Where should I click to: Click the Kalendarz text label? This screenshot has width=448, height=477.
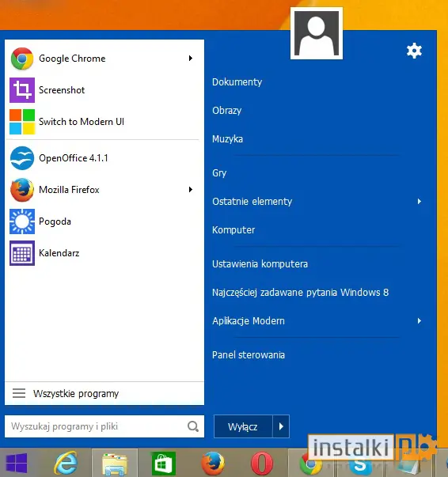click(59, 253)
